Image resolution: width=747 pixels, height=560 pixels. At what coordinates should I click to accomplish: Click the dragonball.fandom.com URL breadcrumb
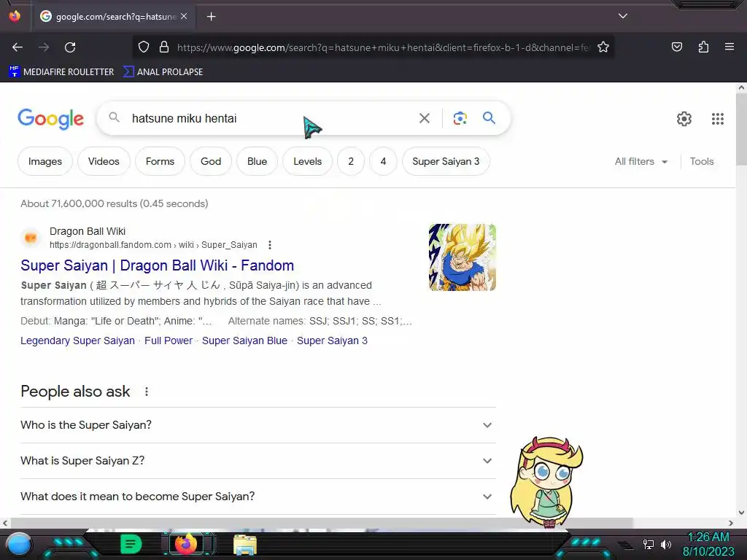click(153, 245)
